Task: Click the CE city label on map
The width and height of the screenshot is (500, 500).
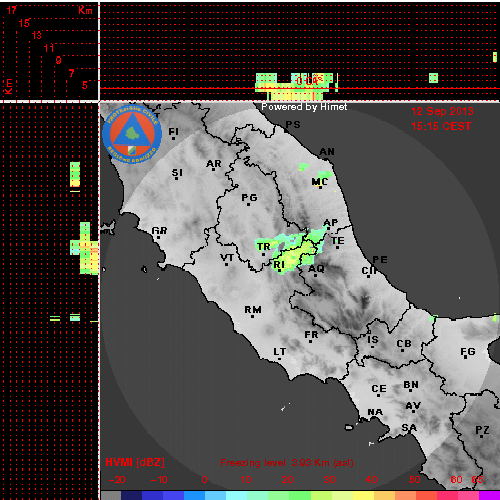Action: click(379, 389)
